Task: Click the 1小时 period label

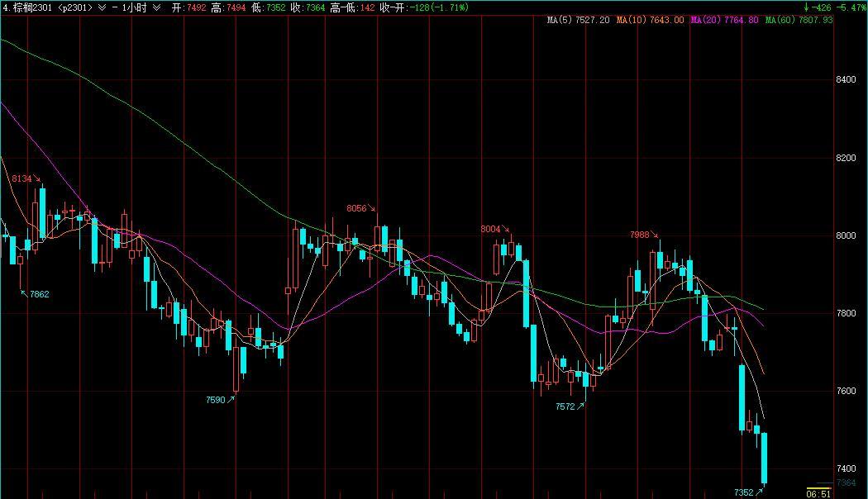Action: 134,7
